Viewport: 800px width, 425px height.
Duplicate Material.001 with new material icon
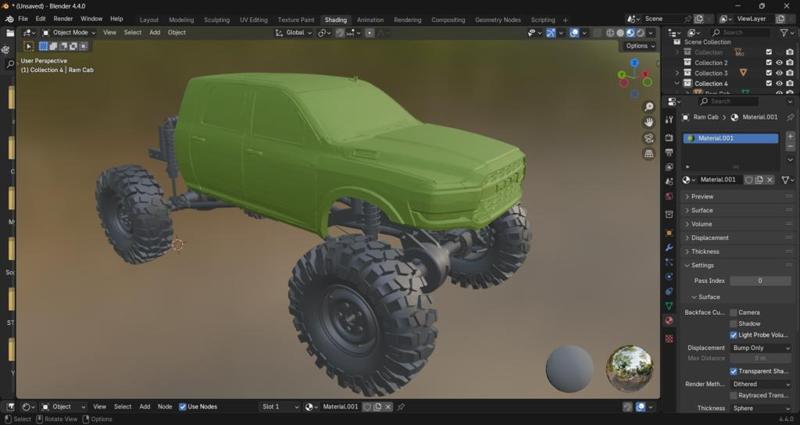759,180
